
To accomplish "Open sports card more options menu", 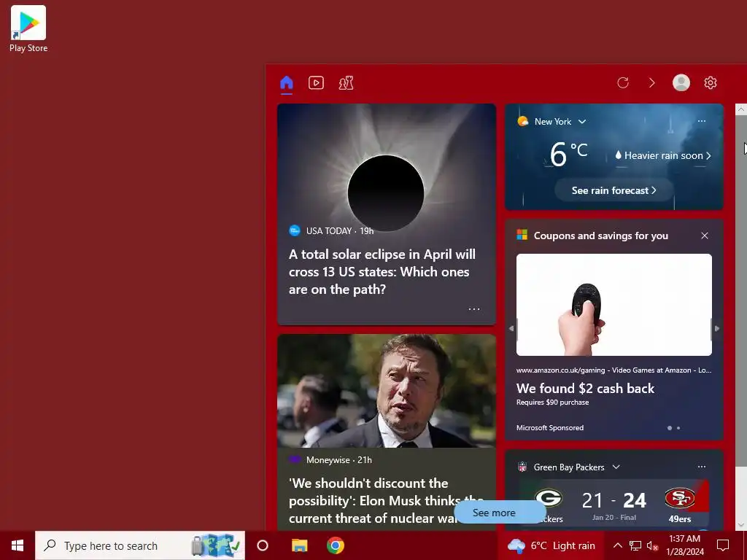I will click(x=701, y=467).
